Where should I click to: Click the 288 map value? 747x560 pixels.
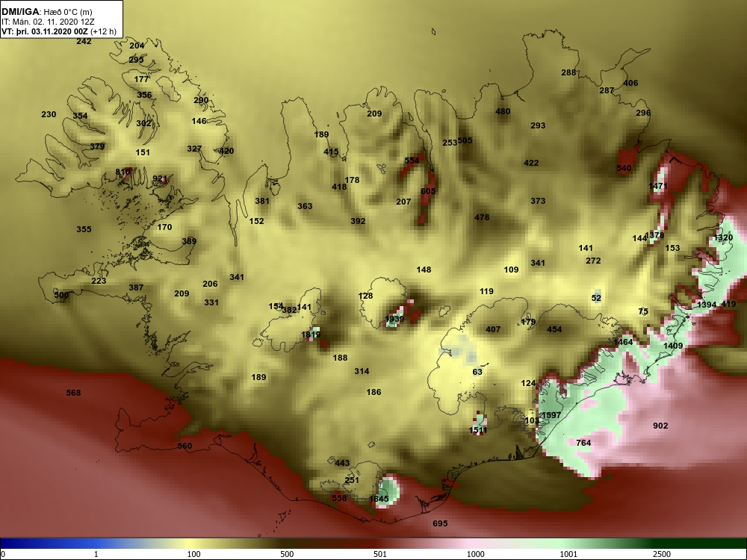[568, 73]
